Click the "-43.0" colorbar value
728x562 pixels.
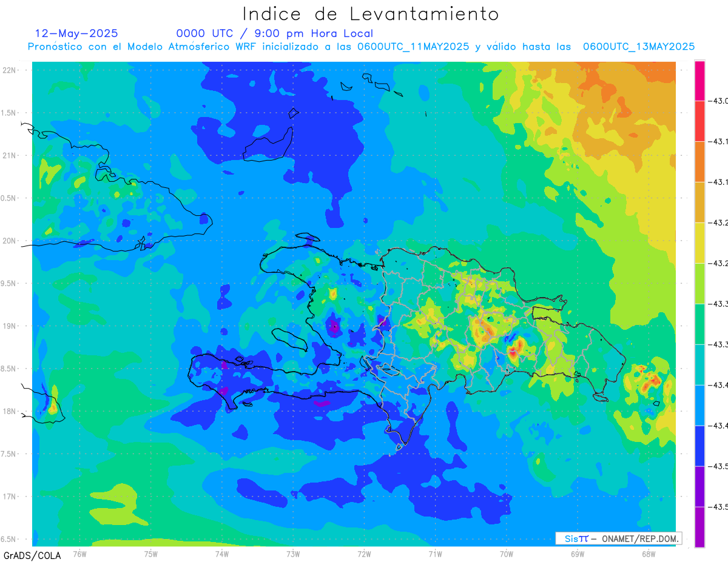[x=718, y=101]
